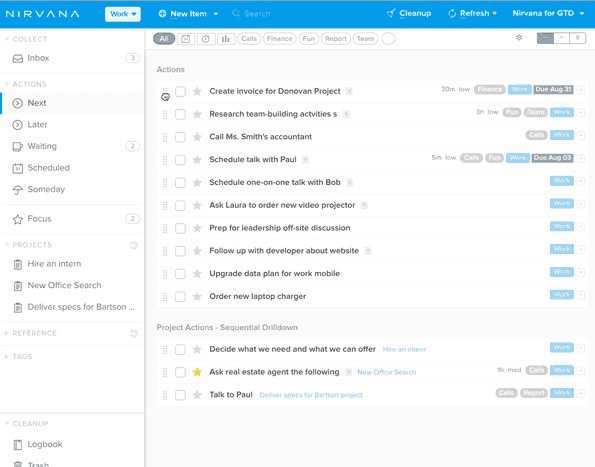
Task: Filter by the Team tag
Action: (365, 39)
